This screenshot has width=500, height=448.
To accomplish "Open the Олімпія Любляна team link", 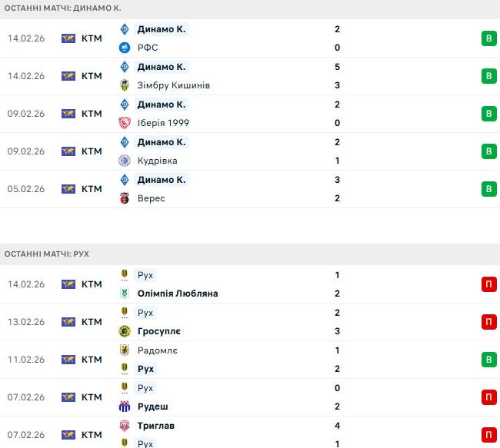I will (x=177, y=294).
